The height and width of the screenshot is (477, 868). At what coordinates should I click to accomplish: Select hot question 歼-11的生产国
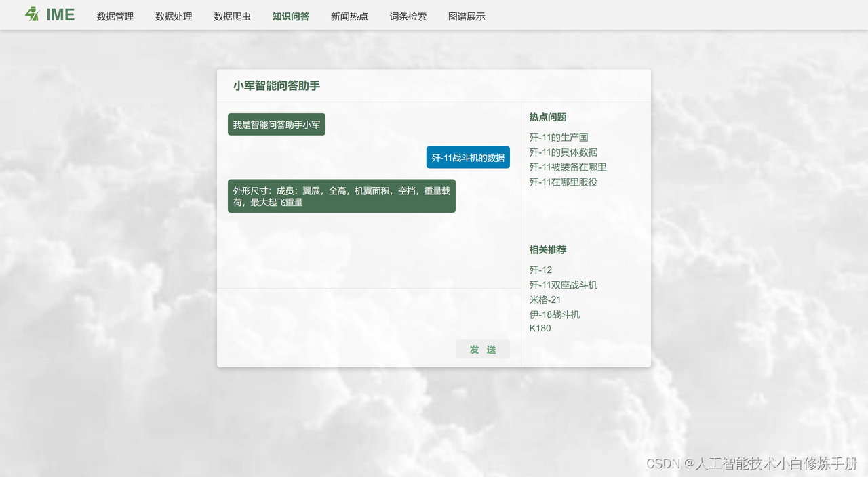click(x=559, y=138)
